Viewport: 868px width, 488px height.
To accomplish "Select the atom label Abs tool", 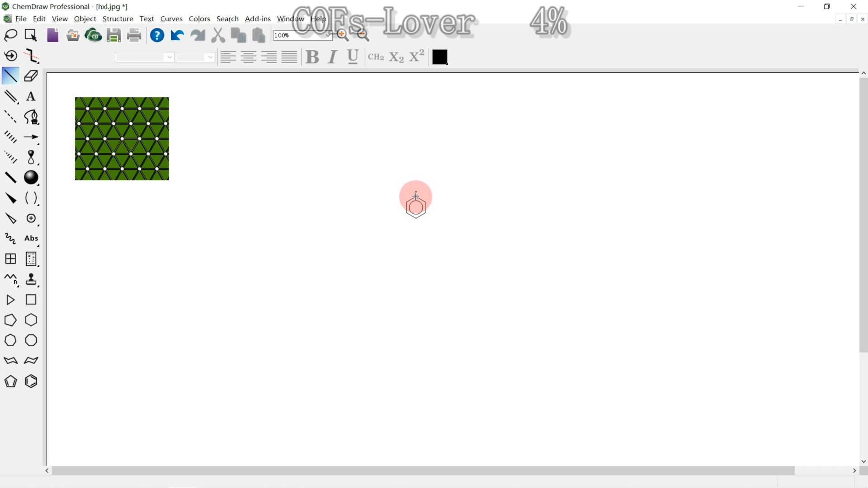I will point(31,238).
